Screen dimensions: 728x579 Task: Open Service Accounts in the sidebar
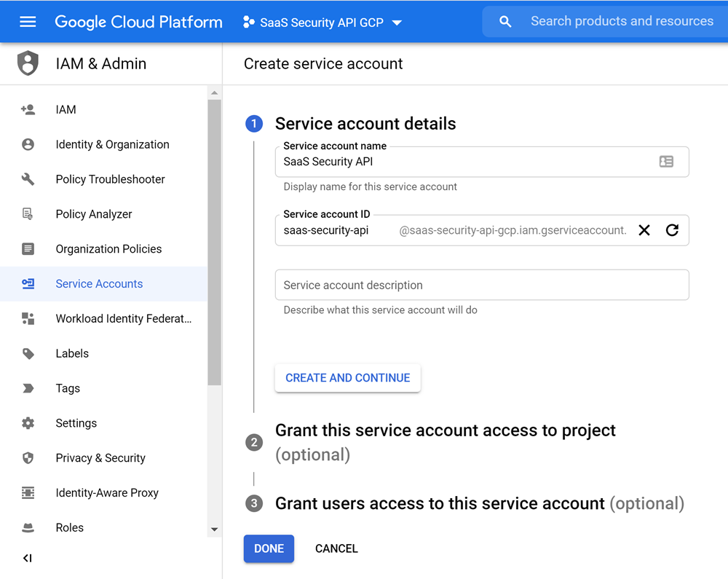tap(99, 284)
